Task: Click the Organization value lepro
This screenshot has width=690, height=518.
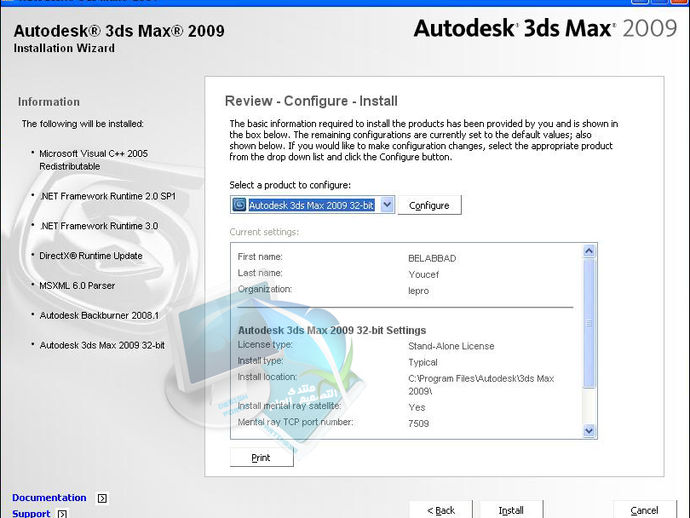Action: [x=418, y=291]
